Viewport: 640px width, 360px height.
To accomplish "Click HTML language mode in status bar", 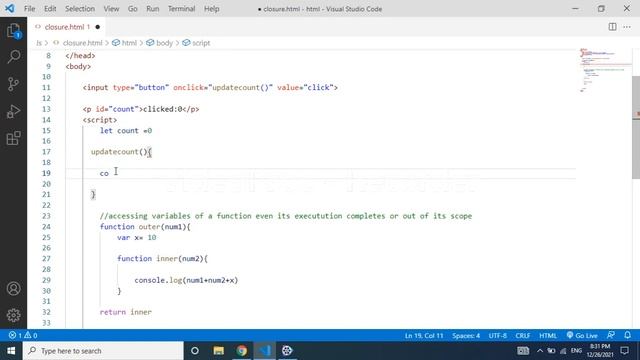I will (x=548, y=336).
